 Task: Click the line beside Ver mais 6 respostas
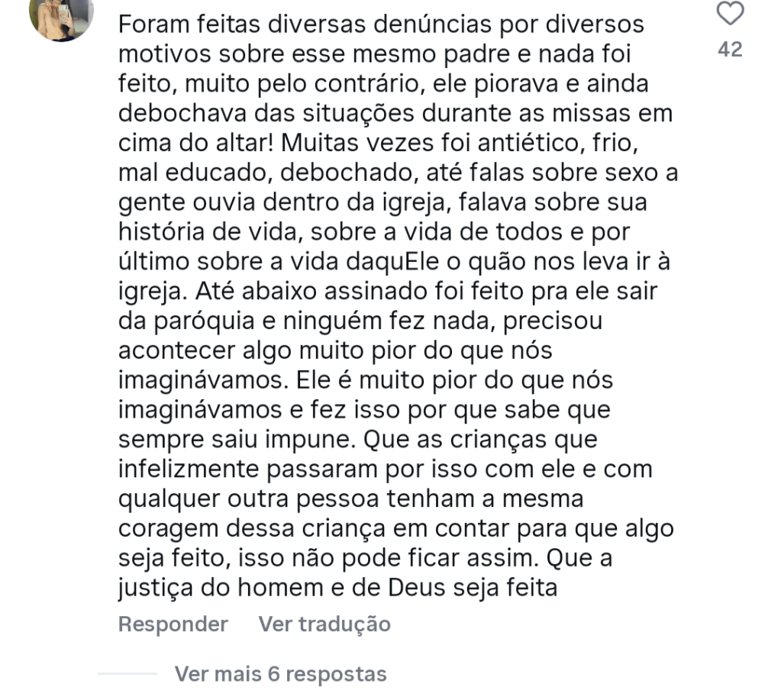click(127, 675)
